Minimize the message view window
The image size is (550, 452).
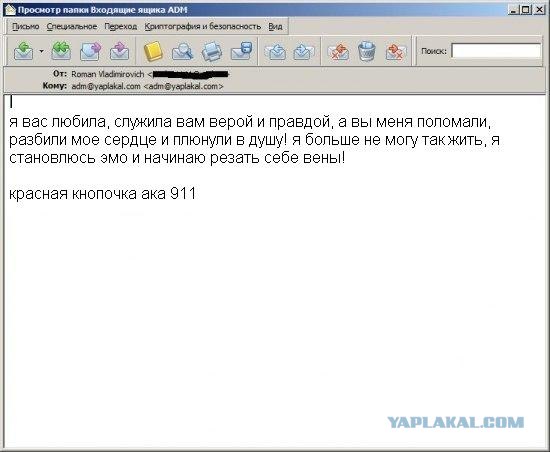click(514, 10)
